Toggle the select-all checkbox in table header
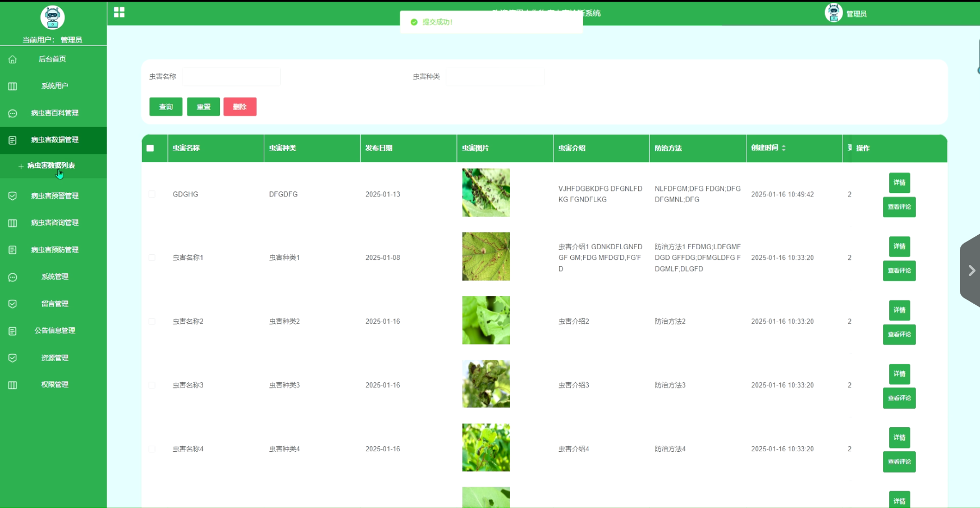The width and height of the screenshot is (980, 508). [150, 148]
